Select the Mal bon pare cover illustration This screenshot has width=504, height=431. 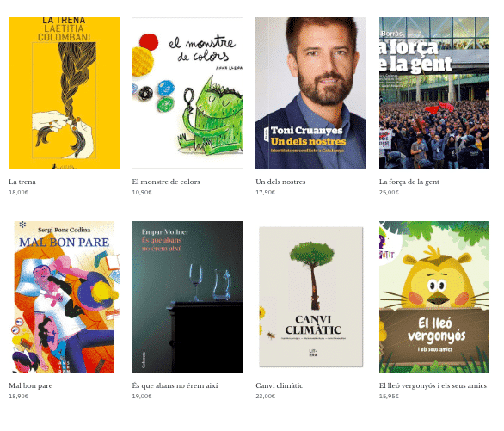(64, 297)
